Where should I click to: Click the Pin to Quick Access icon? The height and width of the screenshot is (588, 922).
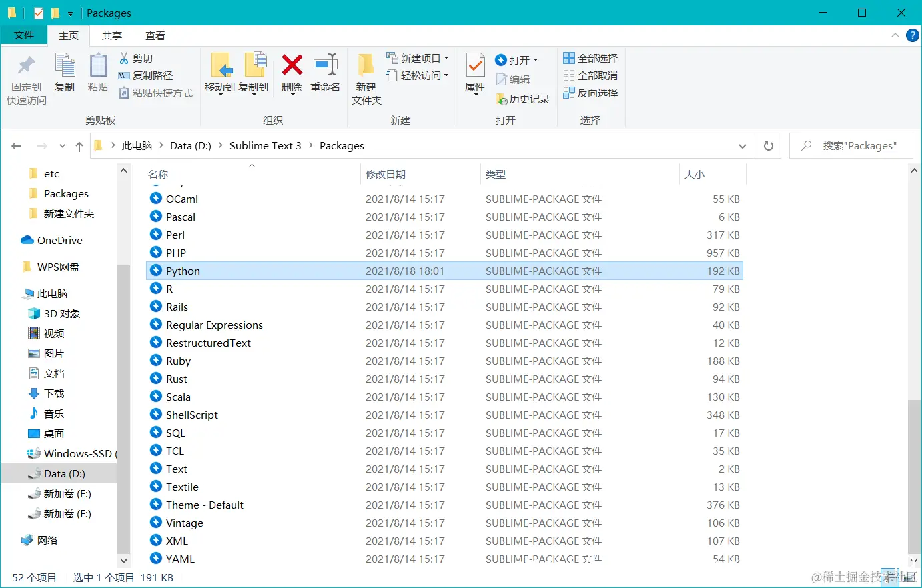[x=27, y=65]
